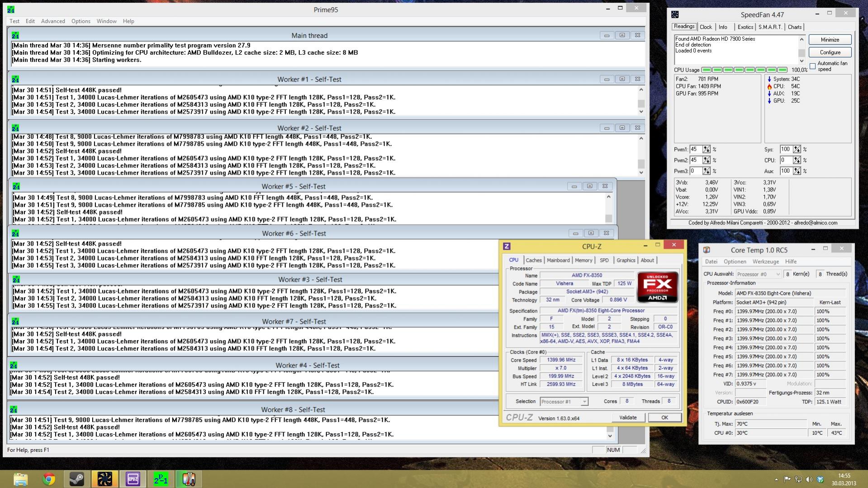The width and height of the screenshot is (868, 488).
Task: Adjust the Aux speed spinner in SpeedFan
Action: click(x=797, y=171)
